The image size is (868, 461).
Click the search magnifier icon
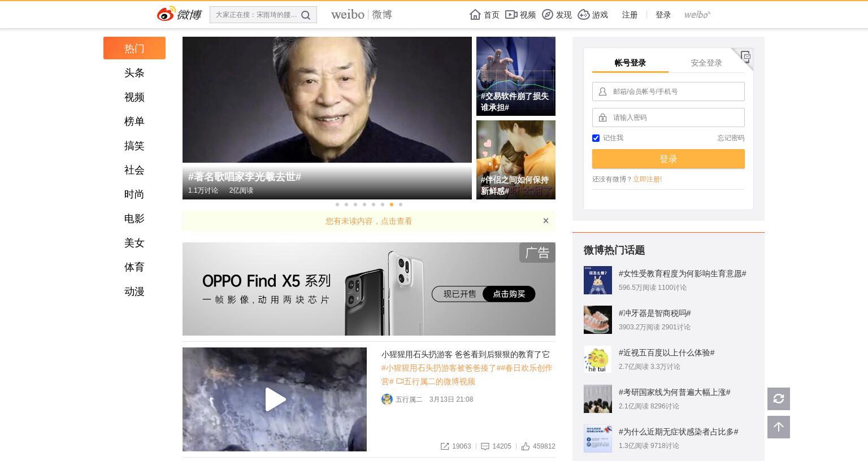[306, 15]
